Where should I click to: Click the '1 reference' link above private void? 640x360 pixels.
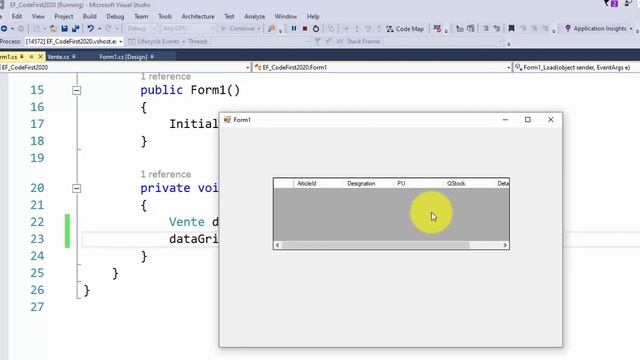click(165, 174)
